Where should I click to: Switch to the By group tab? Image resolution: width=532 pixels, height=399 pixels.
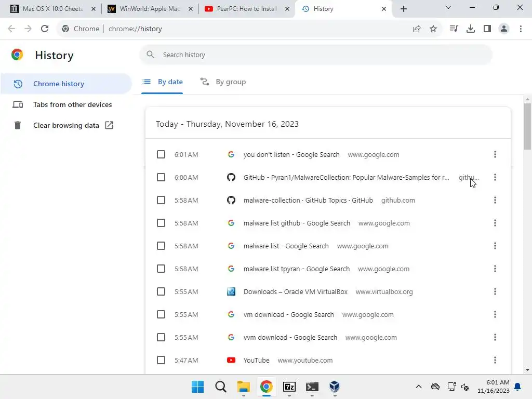point(223,82)
